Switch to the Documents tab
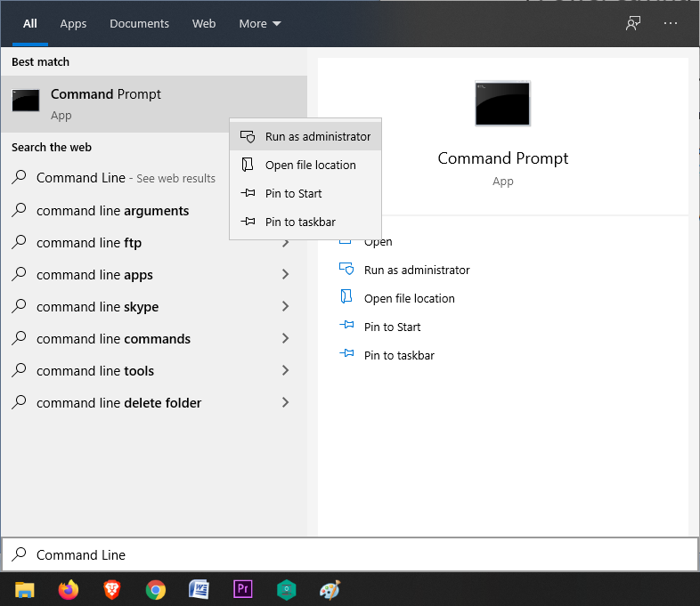This screenshot has height=606, width=700. 139,24
